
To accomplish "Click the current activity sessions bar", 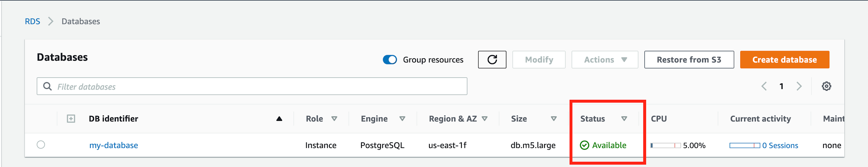I will (x=745, y=146).
